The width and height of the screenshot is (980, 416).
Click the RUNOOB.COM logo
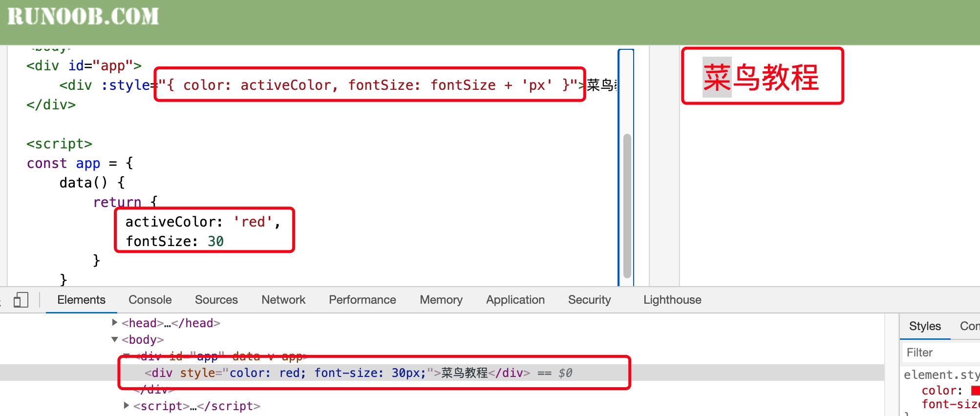pyautogui.click(x=83, y=17)
